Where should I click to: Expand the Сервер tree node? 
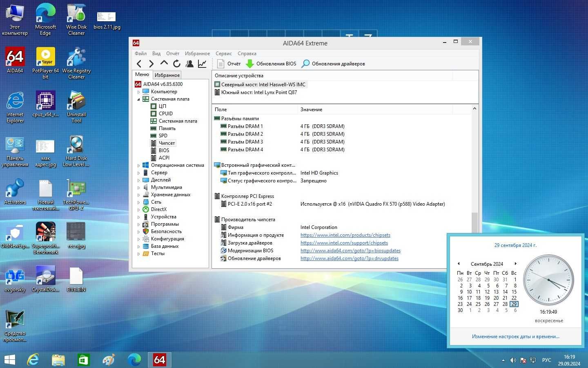[138, 173]
